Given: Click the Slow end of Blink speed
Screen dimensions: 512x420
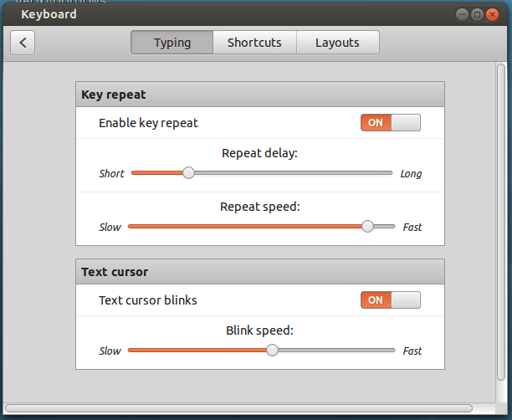Looking at the screenshot, I should 110,351.
